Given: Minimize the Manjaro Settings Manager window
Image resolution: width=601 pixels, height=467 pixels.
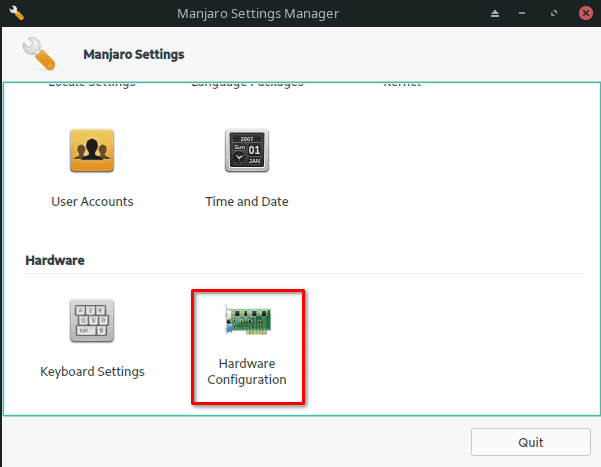Looking at the screenshot, I should [x=522, y=13].
